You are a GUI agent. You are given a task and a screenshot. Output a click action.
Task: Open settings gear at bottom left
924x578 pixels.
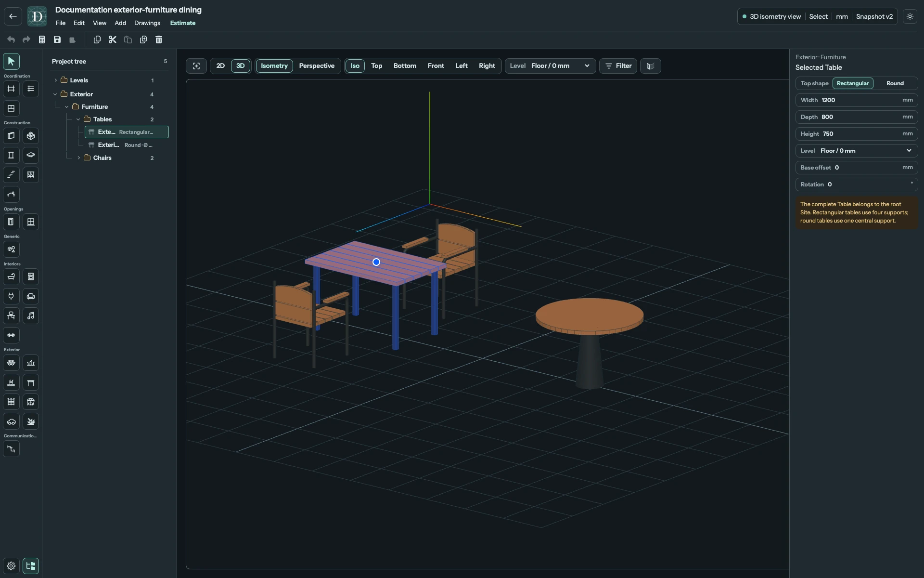[11, 566]
